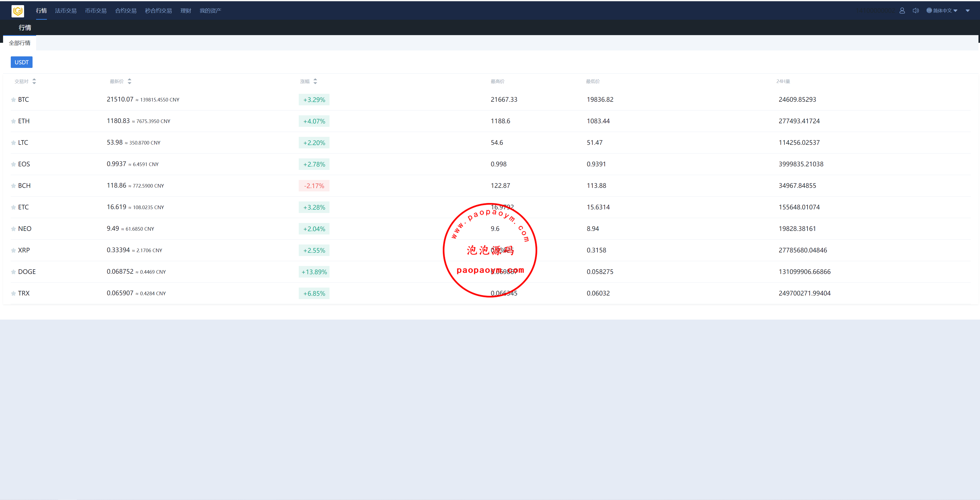This screenshot has height=500, width=980.
Task: Favorite BTC with its star icon
Action: click(13, 100)
